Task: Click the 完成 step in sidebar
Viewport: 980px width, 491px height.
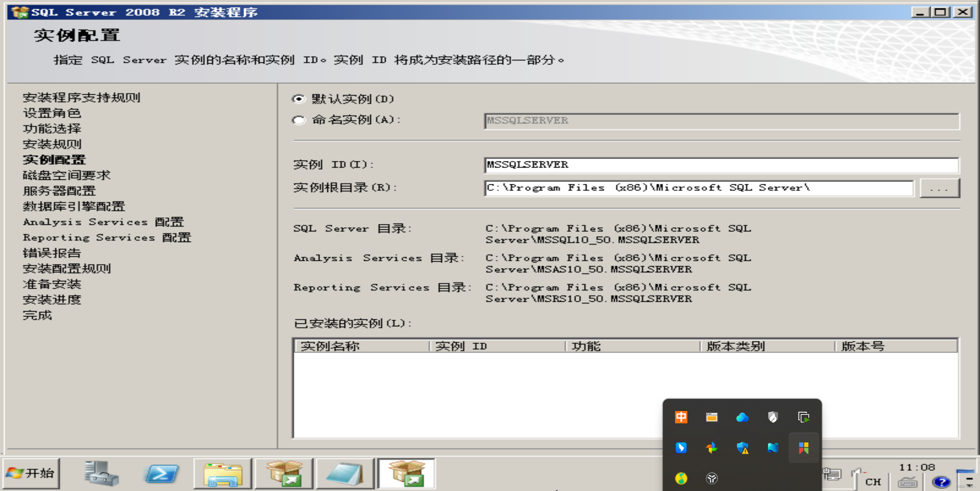Action: pyautogui.click(x=37, y=316)
